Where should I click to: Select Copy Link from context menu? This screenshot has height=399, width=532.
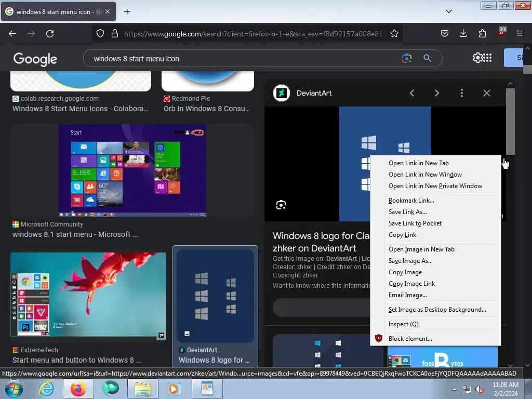436,235
